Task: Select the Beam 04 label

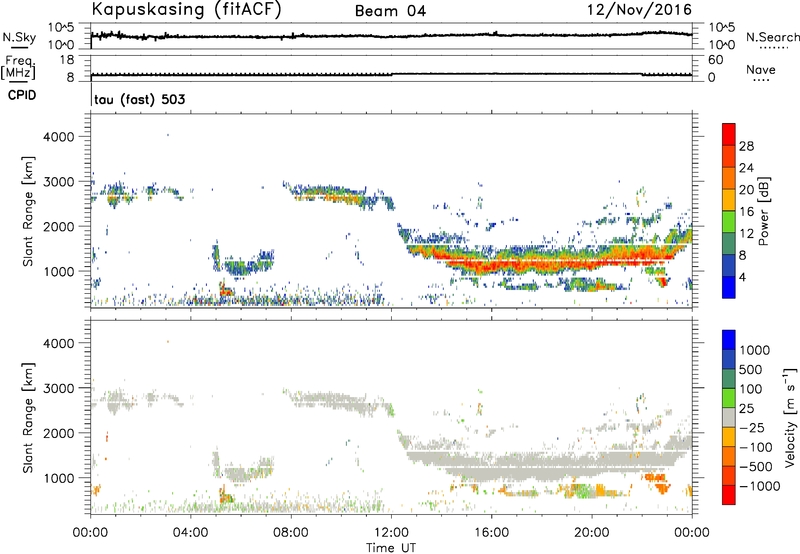Action: 390,11
